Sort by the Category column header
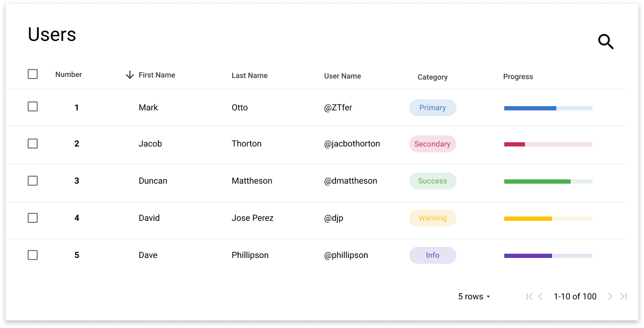 [433, 77]
